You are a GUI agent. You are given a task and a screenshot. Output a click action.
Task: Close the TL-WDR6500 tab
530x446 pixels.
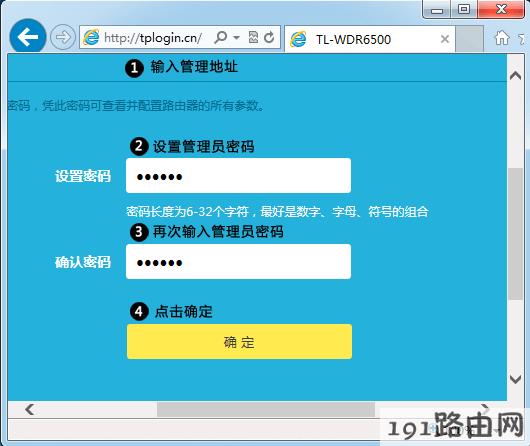445,39
